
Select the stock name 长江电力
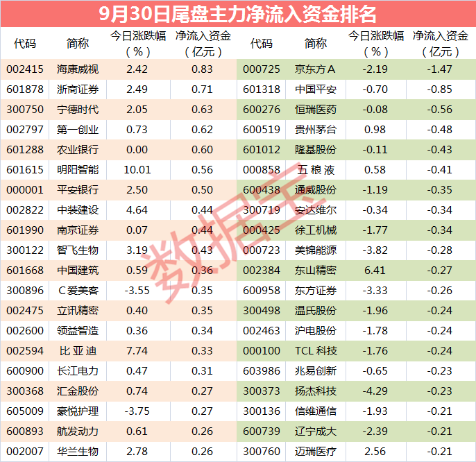[78, 371]
